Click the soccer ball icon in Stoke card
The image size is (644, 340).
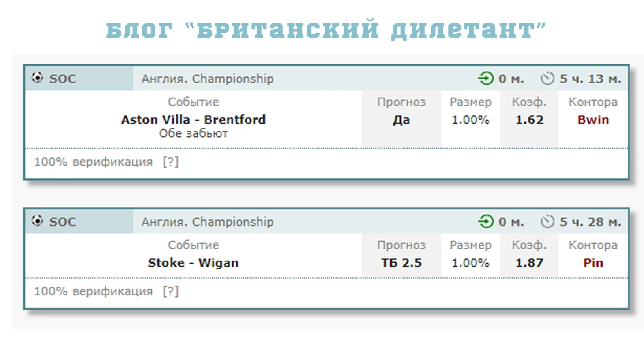pyautogui.click(x=37, y=220)
